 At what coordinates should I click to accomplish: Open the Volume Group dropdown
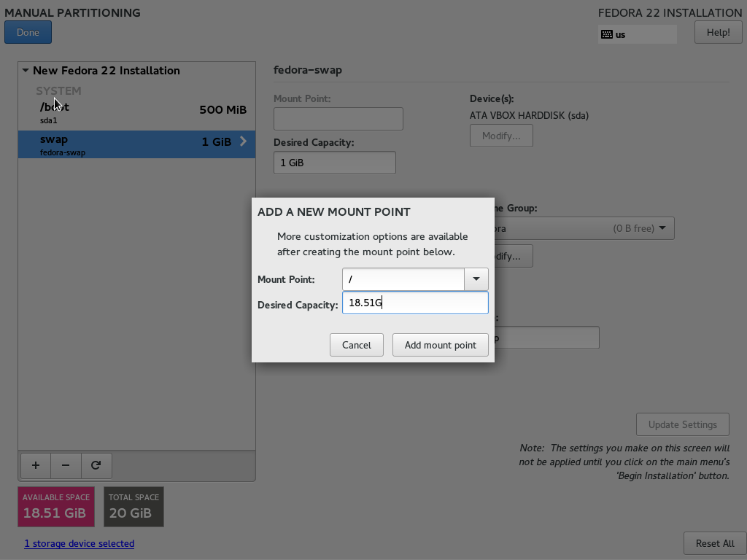584,228
